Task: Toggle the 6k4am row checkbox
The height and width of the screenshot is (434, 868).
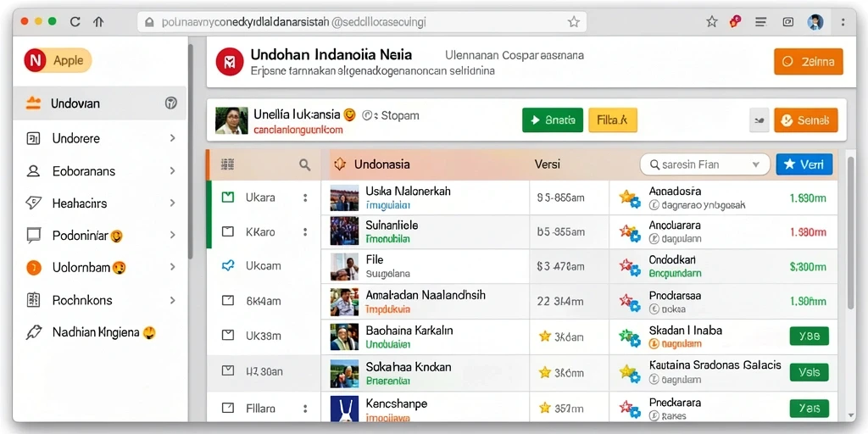Action: click(x=227, y=301)
